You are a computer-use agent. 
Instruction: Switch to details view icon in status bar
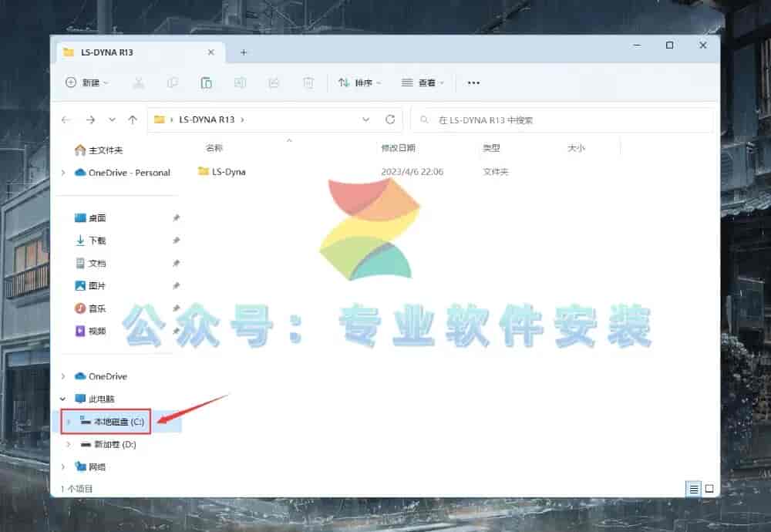point(693,489)
